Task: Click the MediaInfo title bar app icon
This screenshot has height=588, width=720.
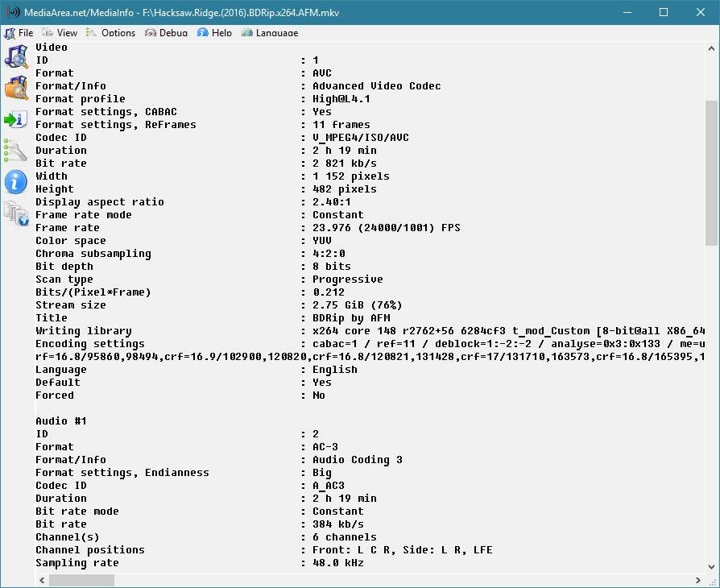Action: click(14, 12)
